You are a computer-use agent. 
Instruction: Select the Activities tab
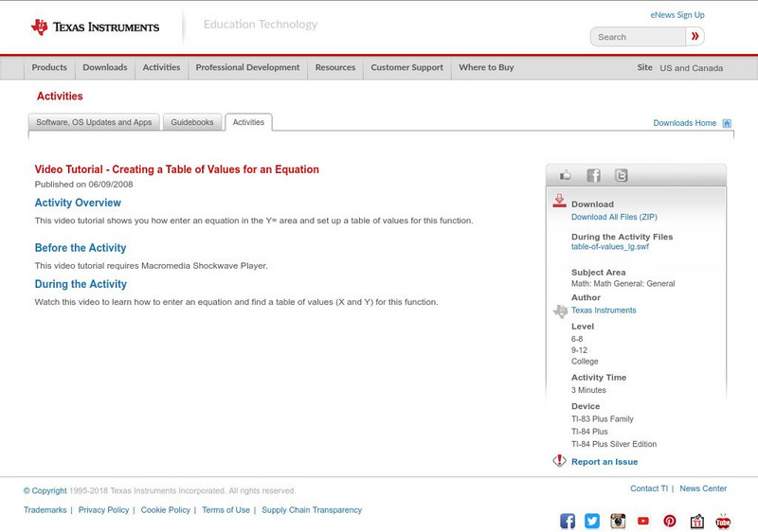248,122
